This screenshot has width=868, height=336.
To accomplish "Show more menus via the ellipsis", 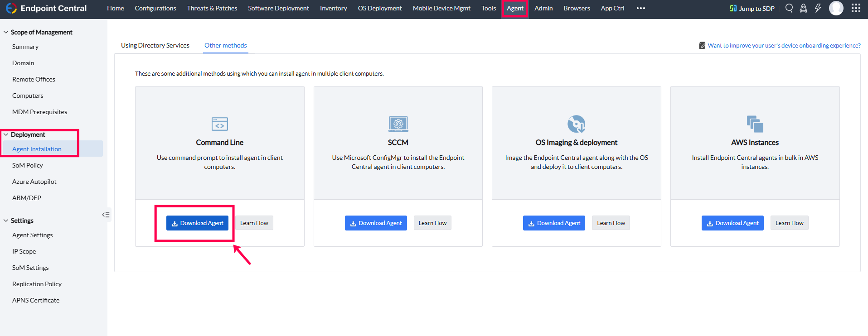I will coord(640,8).
